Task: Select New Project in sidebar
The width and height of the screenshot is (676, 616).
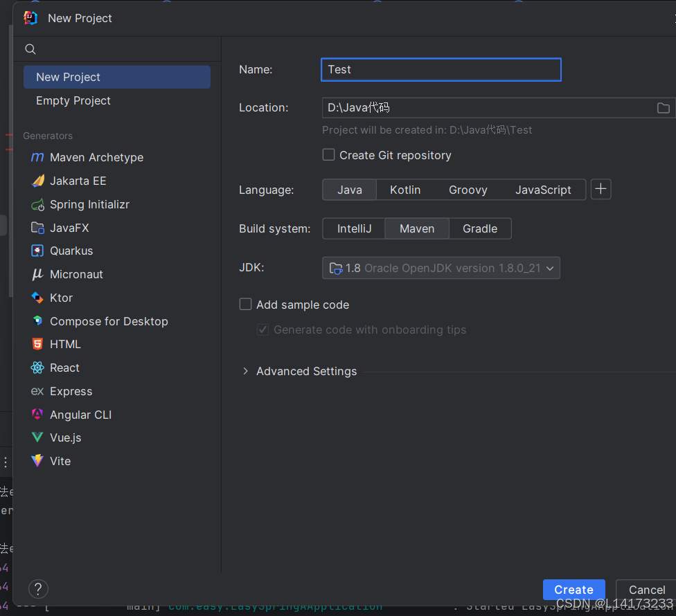Action: click(x=117, y=77)
